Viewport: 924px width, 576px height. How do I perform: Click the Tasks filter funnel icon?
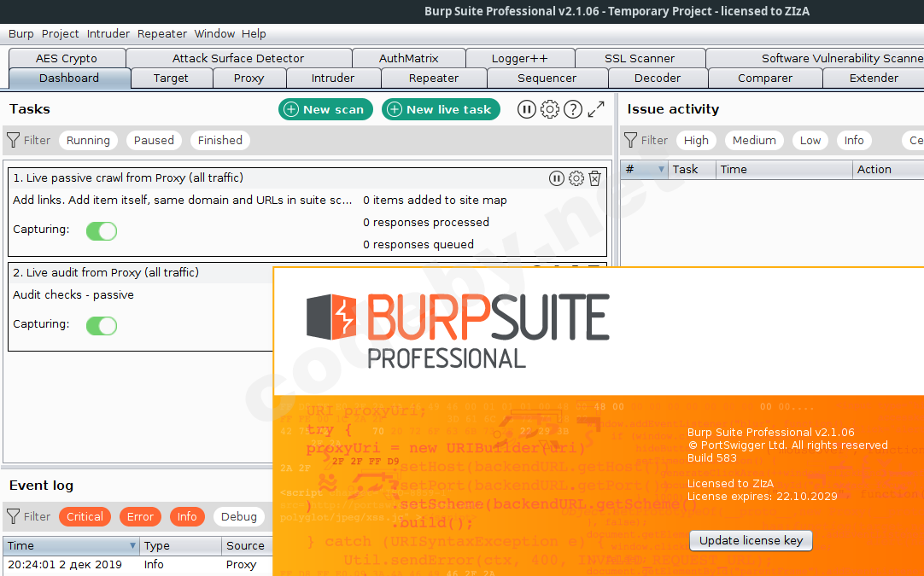pos(13,140)
